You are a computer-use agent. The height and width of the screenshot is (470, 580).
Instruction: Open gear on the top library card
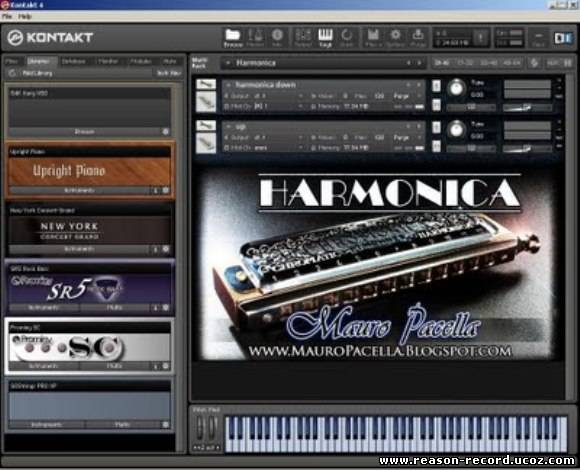click(x=166, y=132)
